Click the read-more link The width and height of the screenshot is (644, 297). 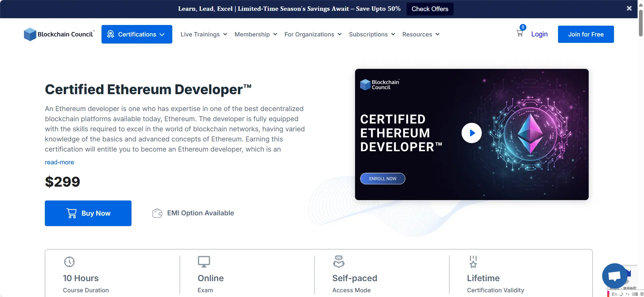coord(59,162)
